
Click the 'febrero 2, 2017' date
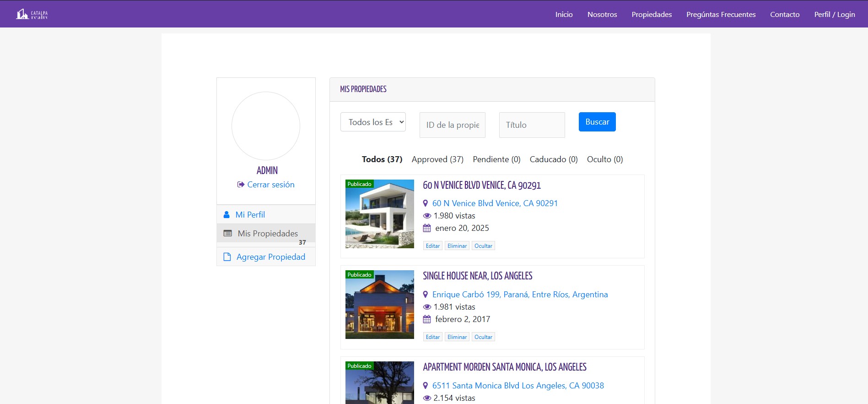click(463, 319)
